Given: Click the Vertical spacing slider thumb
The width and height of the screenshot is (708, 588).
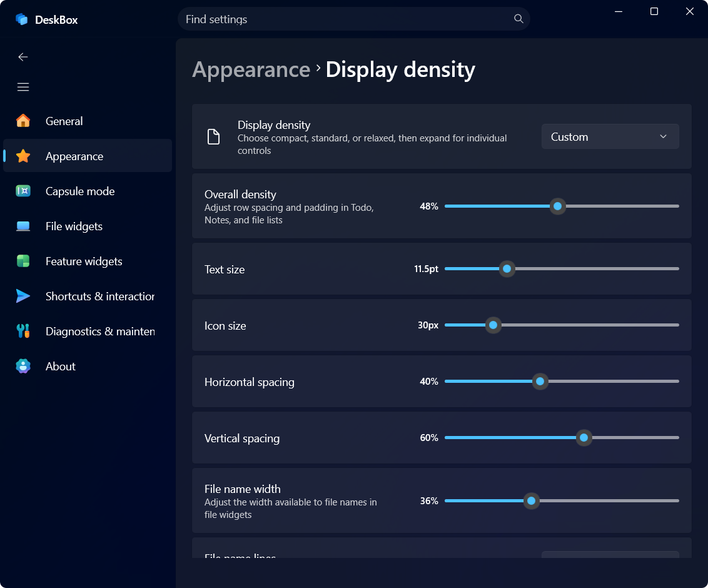Looking at the screenshot, I should [x=584, y=438].
